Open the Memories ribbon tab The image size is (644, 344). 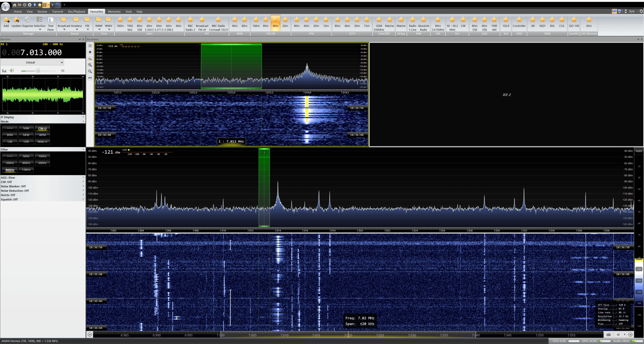(x=114, y=11)
